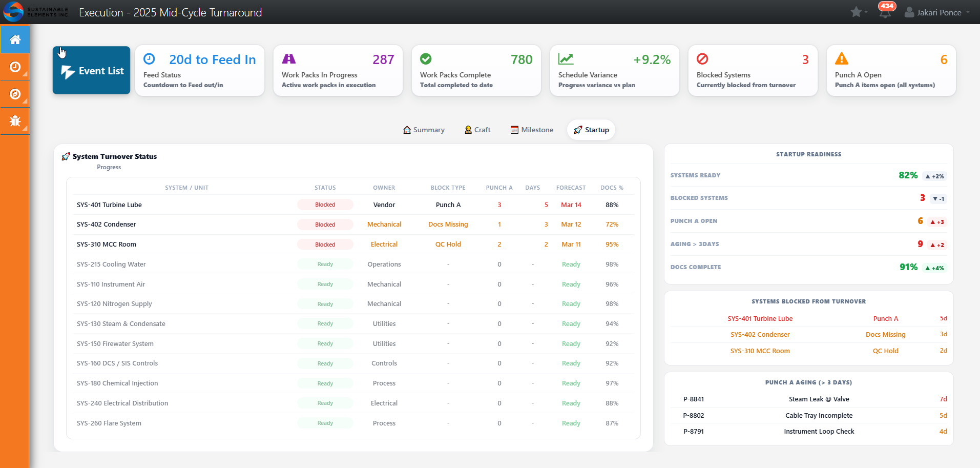Click Mar 14 forecast for SYS-401

[x=571, y=205]
